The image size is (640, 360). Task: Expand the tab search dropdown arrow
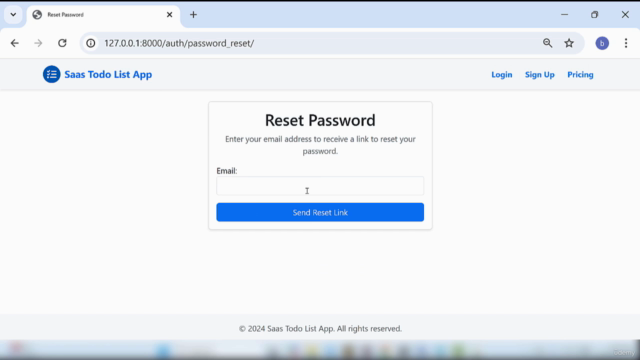pos(13,15)
